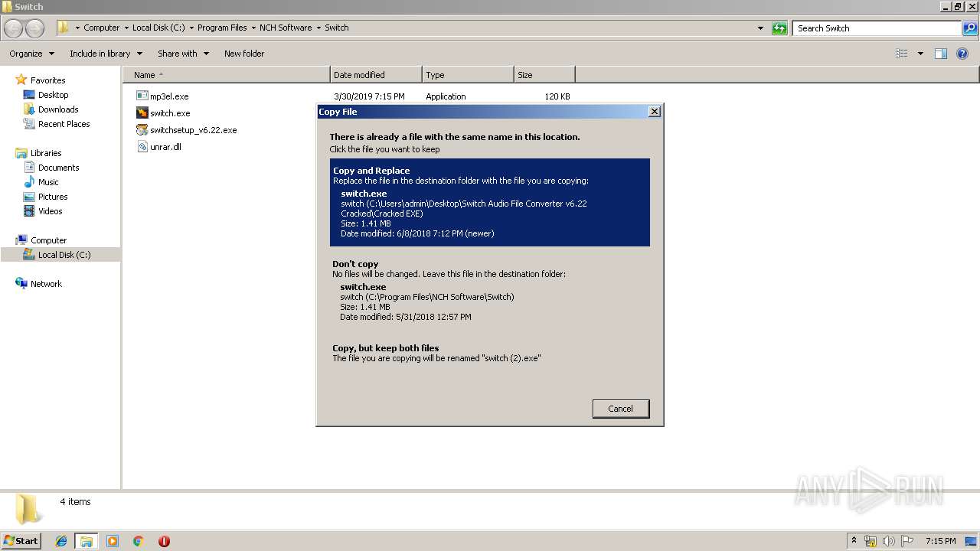Open the address bar history dropdown

pyautogui.click(x=760, y=28)
